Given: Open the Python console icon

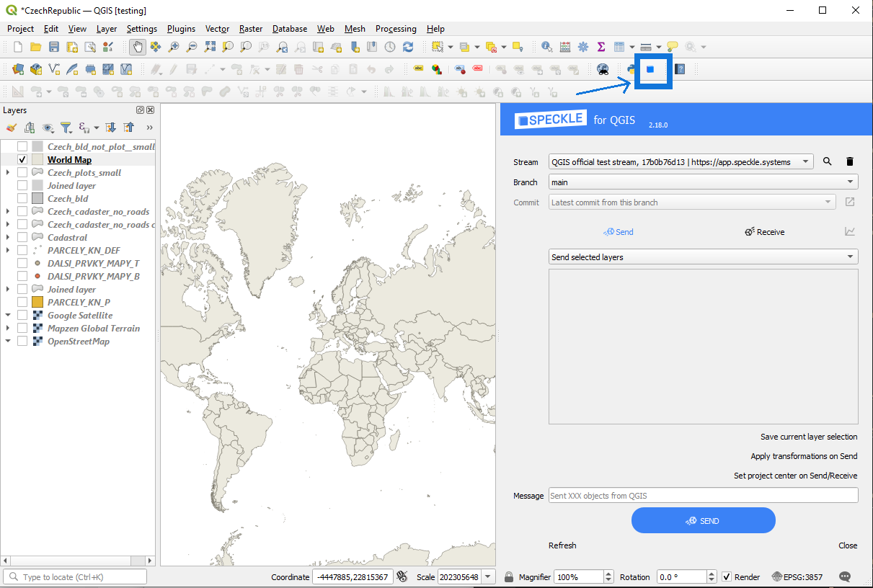Looking at the screenshot, I should coord(629,69).
